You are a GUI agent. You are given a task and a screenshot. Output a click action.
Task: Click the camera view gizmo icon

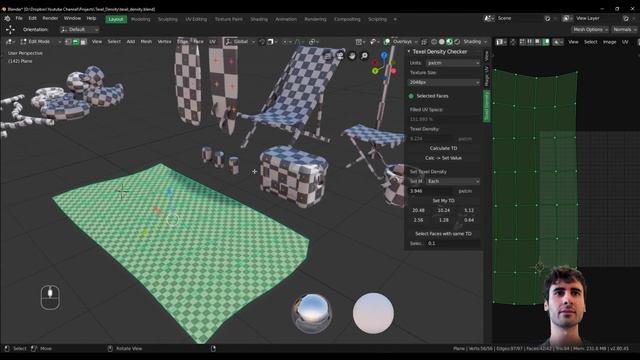(x=340, y=56)
